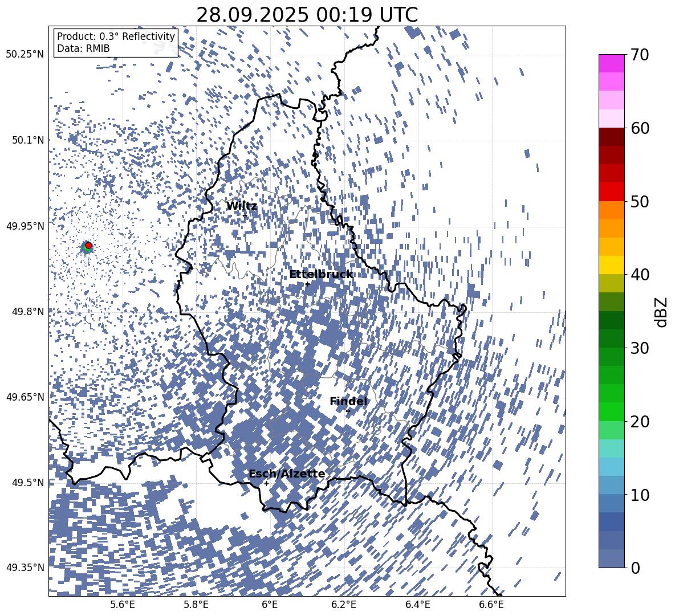675x616 pixels.
Task: Pick the yellow swatch just above 40 dBZ
Action: click(x=611, y=265)
